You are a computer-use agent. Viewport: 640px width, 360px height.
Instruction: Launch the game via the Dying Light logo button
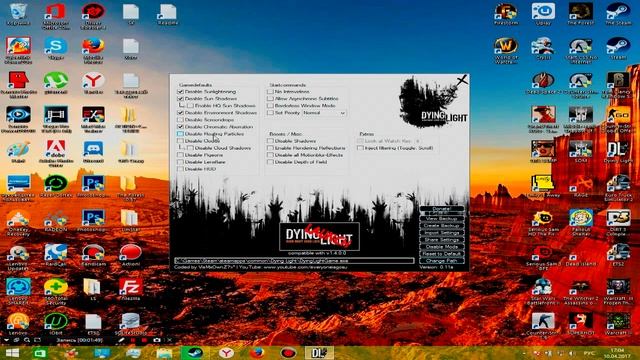(x=319, y=236)
